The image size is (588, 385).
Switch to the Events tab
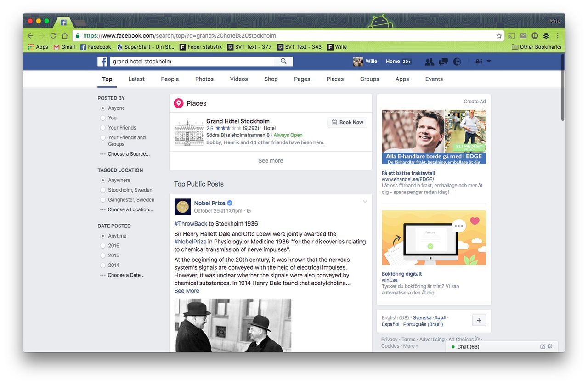[434, 79]
